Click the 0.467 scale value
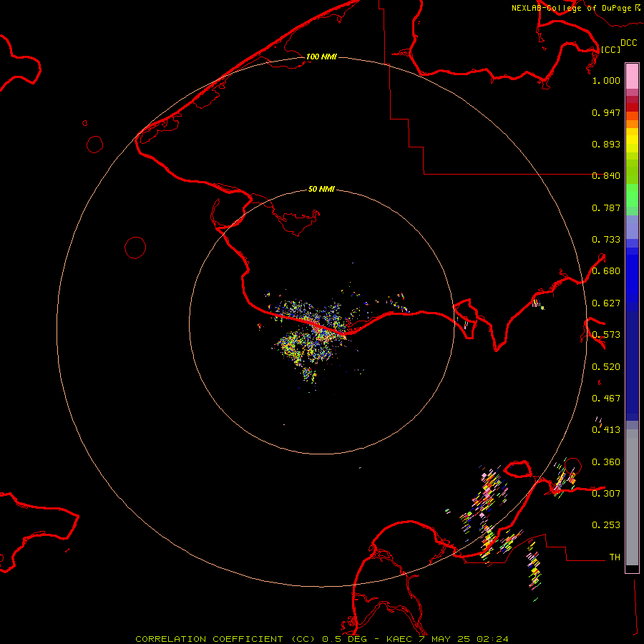The height and width of the screenshot is (644, 644). [606, 399]
